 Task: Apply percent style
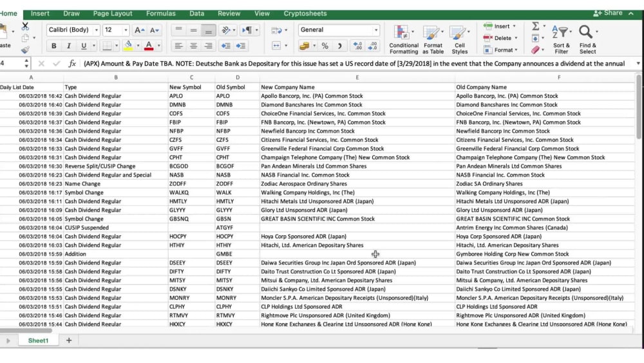click(325, 46)
